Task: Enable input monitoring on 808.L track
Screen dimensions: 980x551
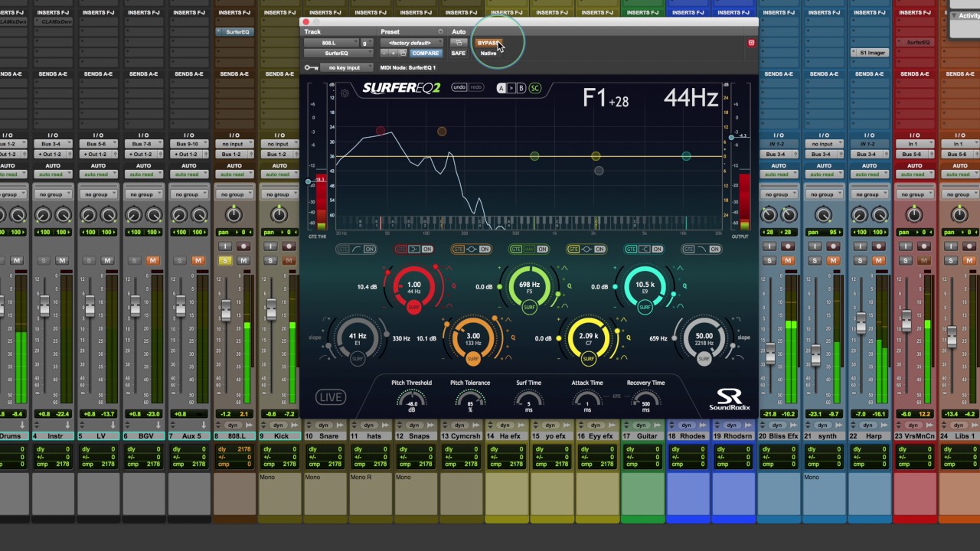Action: coord(225,246)
